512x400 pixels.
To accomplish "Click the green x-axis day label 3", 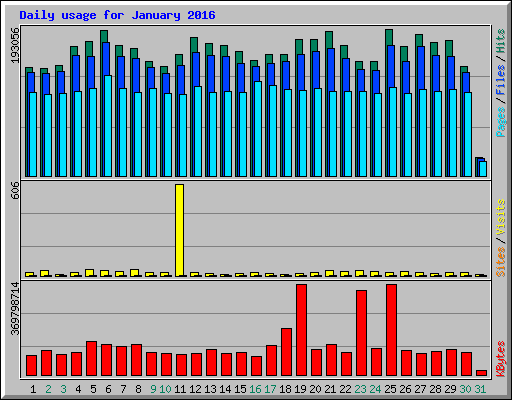I will point(63,389).
